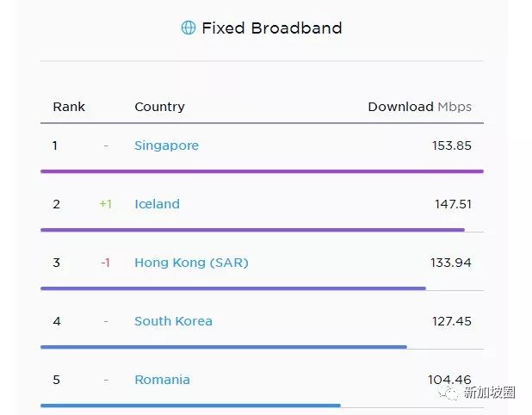Image resolution: width=532 pixels, height=415 pixels.
Task: Click Singapore's purple speed bar
Action: click(262, 171)
